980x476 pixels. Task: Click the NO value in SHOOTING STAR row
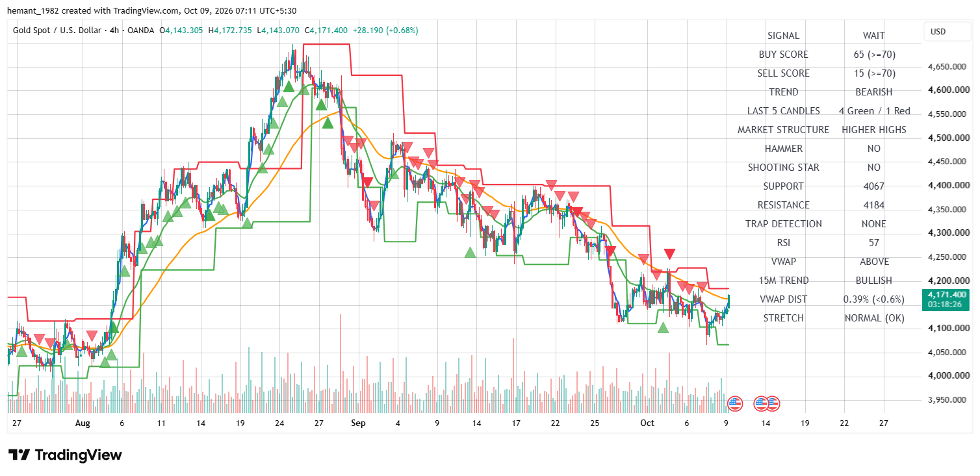pyautogui.click(x=873, y=168)
